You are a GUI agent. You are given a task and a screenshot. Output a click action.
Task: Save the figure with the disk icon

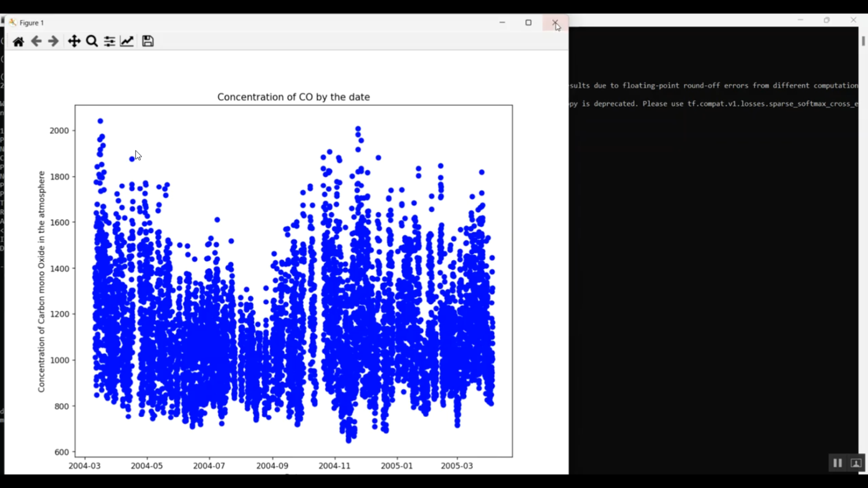click(148, 42)
